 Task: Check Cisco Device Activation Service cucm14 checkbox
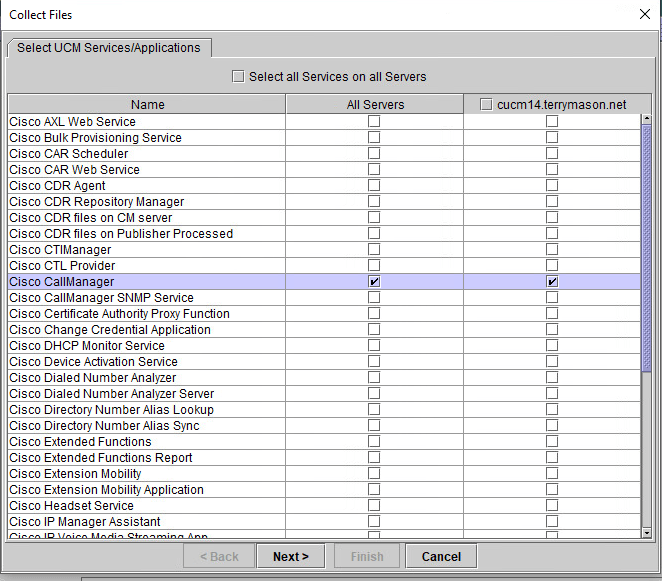[552, 361]
